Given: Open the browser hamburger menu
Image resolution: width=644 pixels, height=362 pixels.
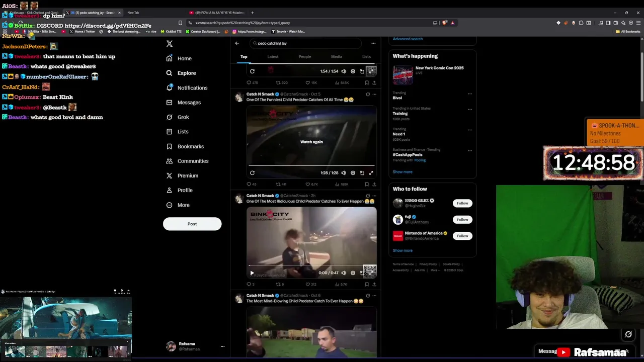Looking at the screenshot, I should click(x=638, y=23).
